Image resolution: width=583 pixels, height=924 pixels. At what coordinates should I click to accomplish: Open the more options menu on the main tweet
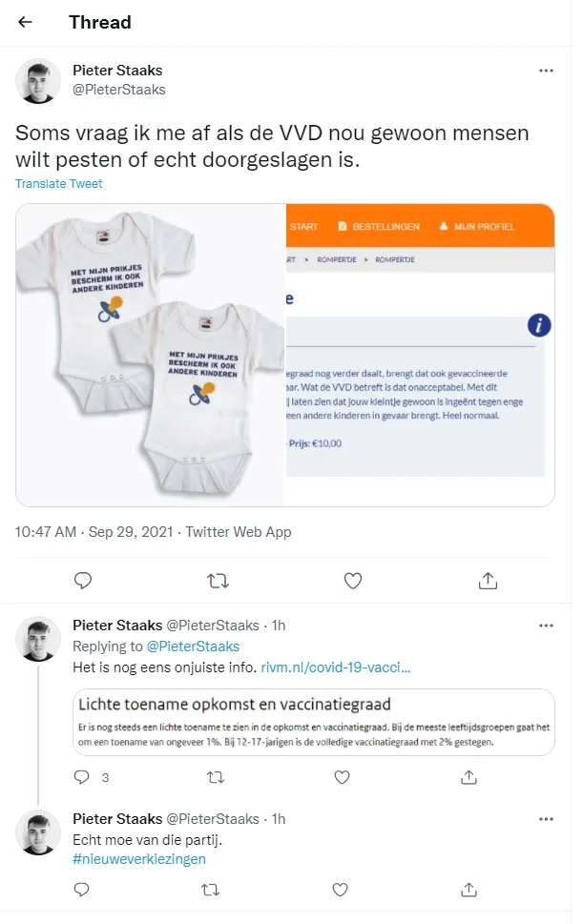546,70
